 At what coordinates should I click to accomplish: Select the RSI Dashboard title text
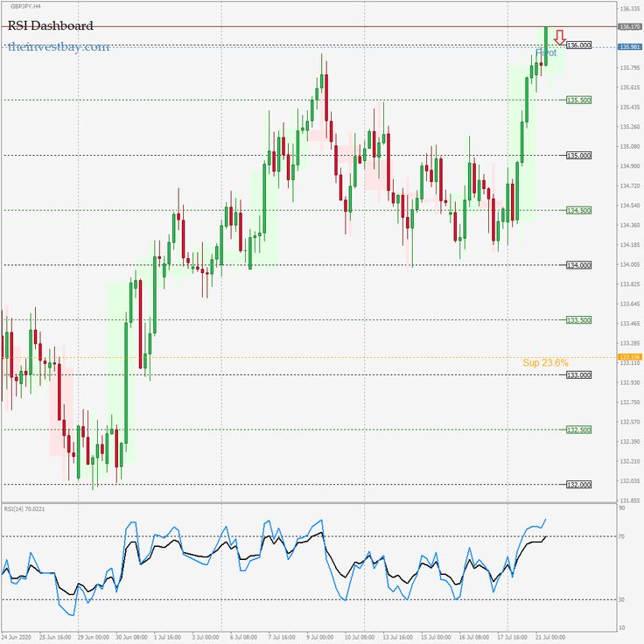[x=51, y=25]
